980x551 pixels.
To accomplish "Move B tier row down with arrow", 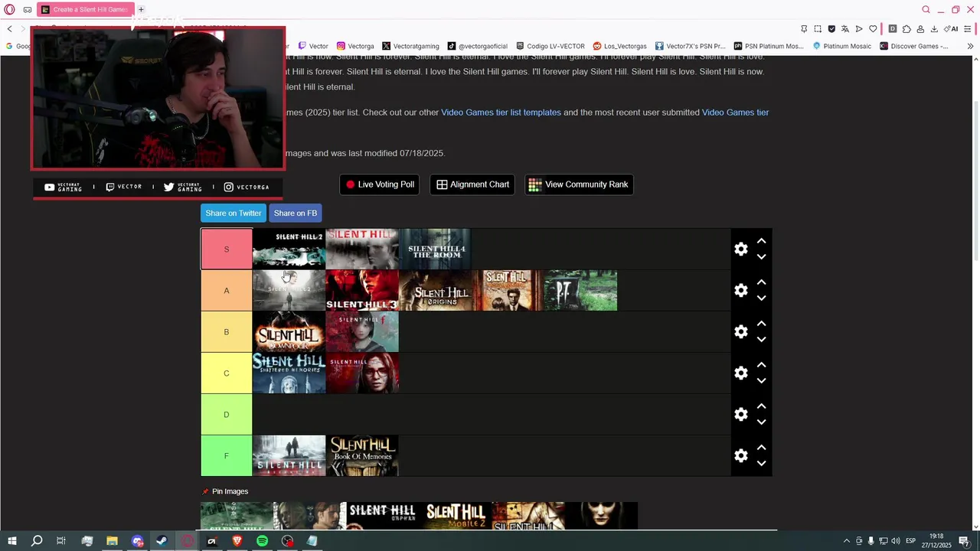I will [761, 340].
